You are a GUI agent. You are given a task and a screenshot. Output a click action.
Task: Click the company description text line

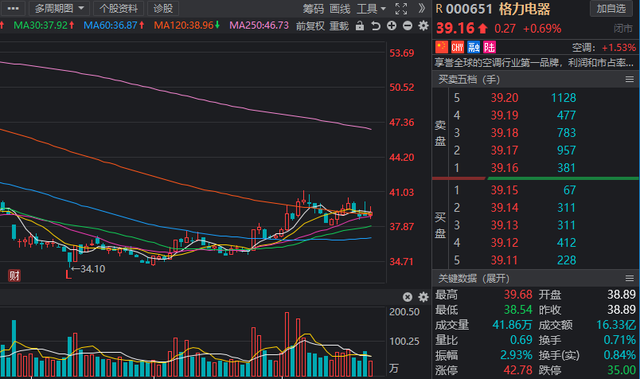pos(534,62)
